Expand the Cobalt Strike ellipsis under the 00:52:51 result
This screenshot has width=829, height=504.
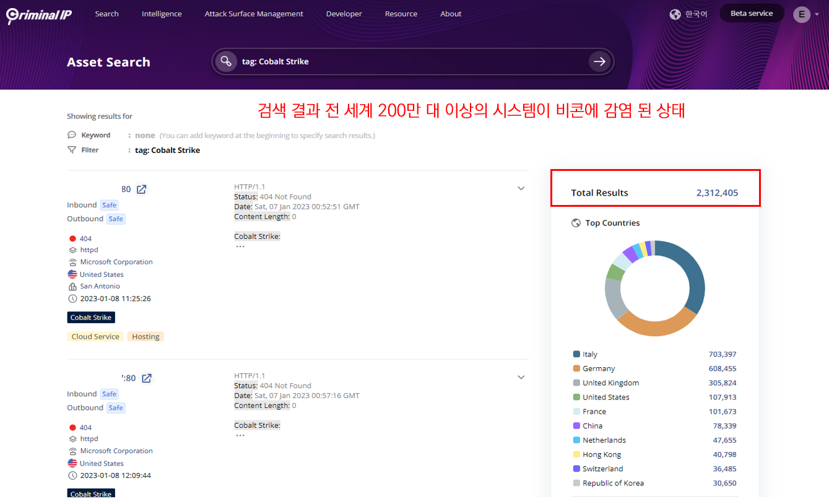coord(240,246)
